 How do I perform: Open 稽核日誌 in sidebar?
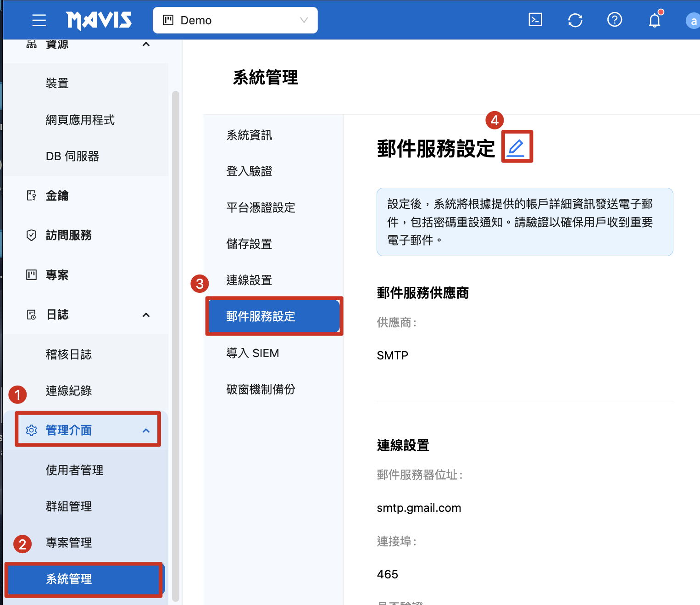(69, 354)
